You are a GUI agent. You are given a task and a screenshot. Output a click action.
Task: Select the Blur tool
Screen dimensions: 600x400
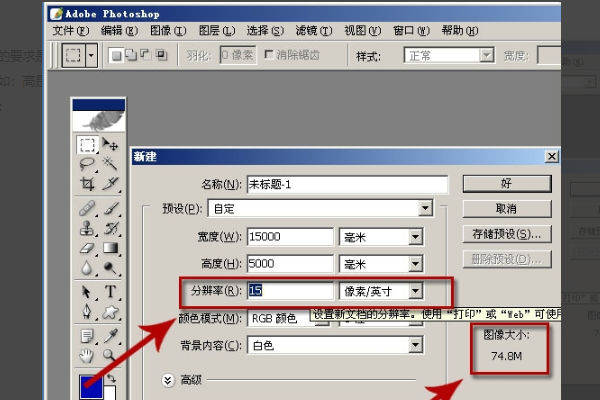(x=87, y=268)
